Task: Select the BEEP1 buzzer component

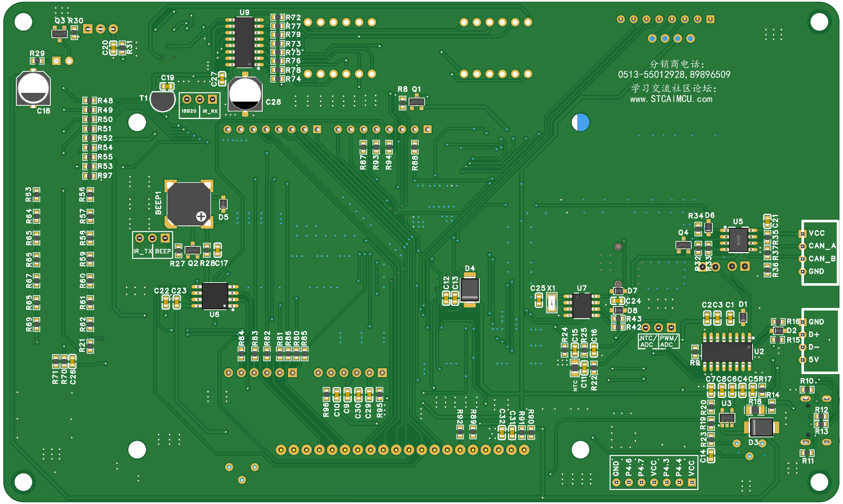Action: coord(189,204)
